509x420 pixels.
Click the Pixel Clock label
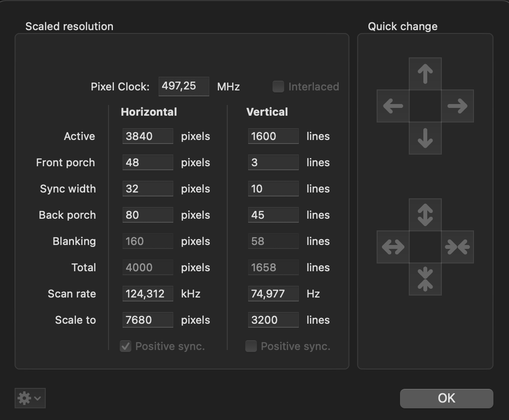[120, 87]
